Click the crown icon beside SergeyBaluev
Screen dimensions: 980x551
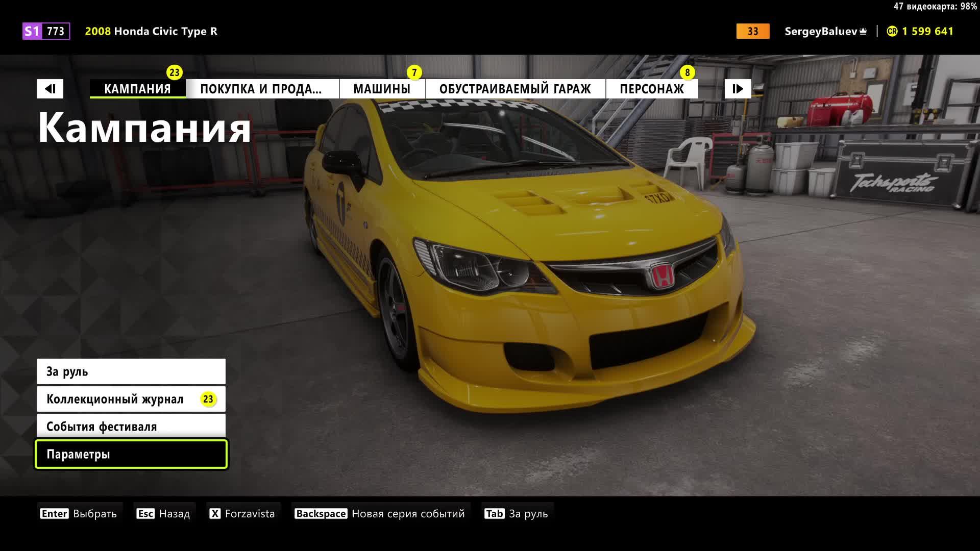click(x=863, y=32)
